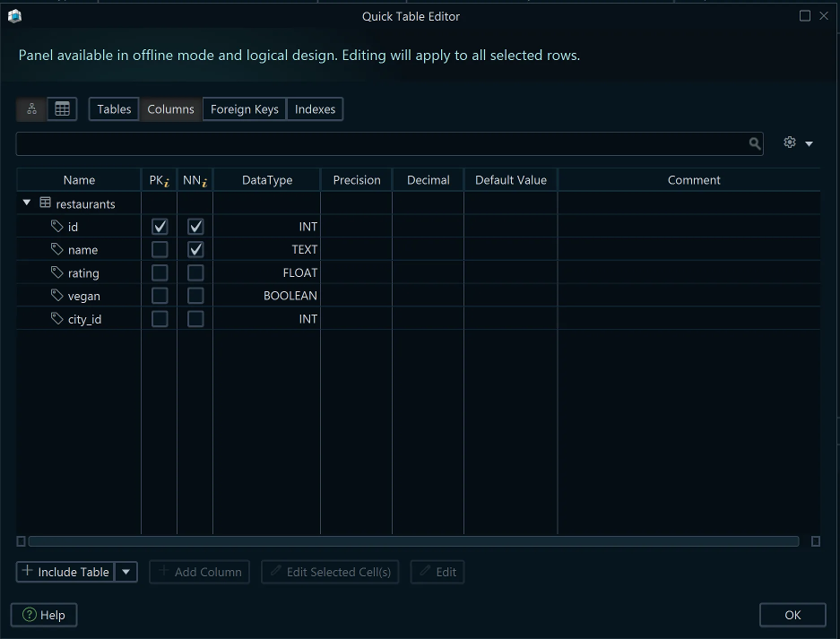
Task: Check the NN checkbox for rating
Action: (195, 272)
